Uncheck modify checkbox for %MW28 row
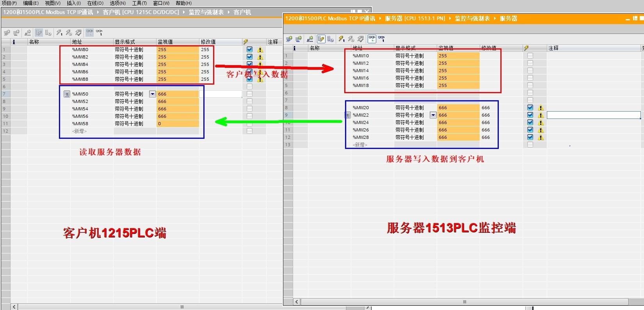 [x=530, y=137]
